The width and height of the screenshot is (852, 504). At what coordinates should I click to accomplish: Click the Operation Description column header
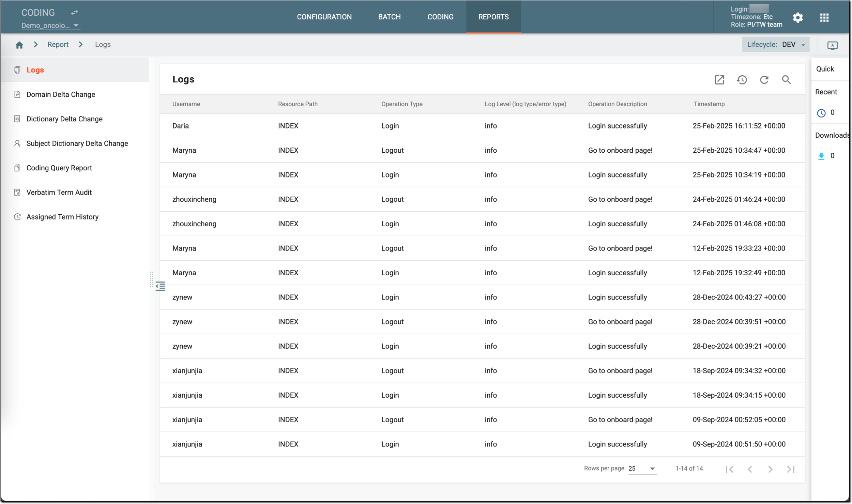[617, 104]
